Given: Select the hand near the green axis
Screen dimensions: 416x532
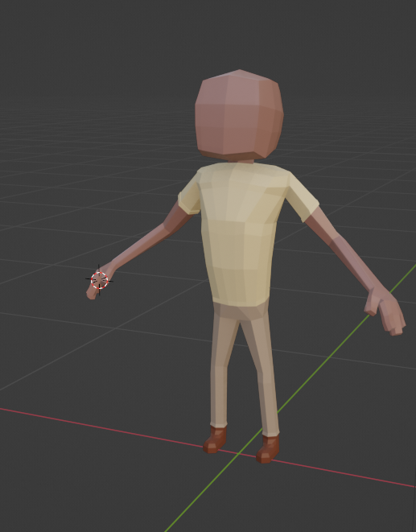Looking at the screenshot, I should [385, 311].
